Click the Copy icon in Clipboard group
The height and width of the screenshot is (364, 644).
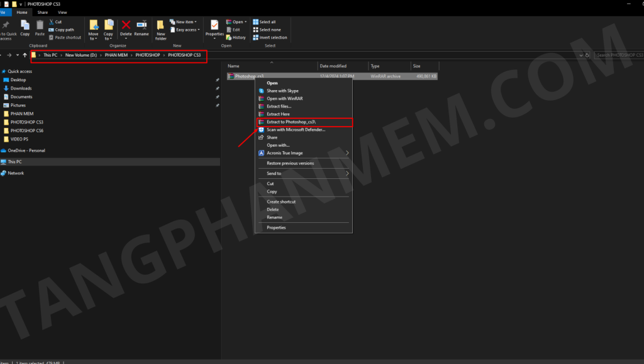pyautogui.click(x=25, y=25)
